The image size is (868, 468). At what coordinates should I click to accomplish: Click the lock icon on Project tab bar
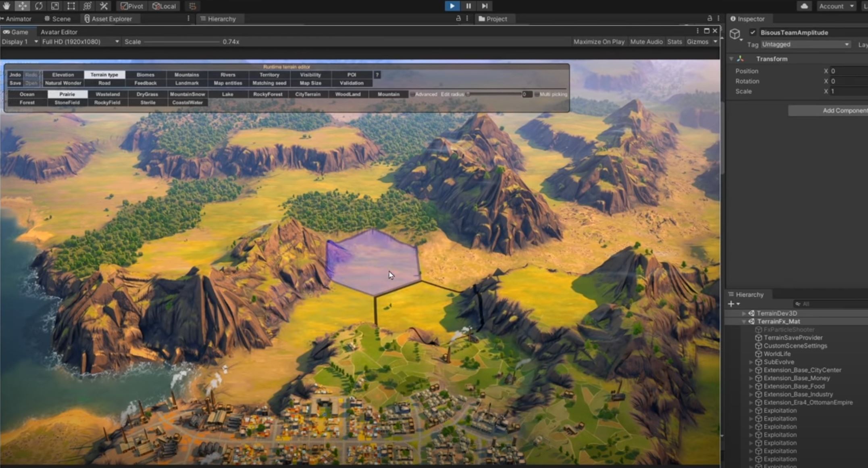pyautogui.click(x=710, y=18)
